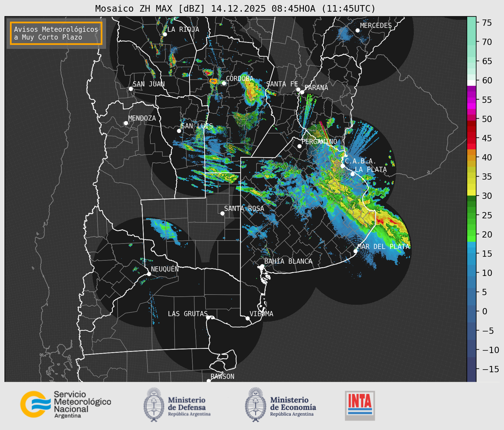This screenshot has height=430, width=504.
Task: Click the 0 tick label on color scale
Action: click(484, 311)
